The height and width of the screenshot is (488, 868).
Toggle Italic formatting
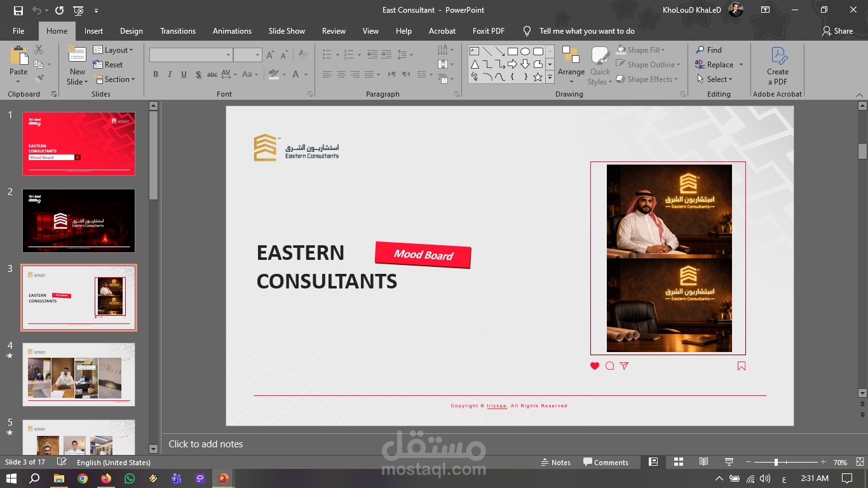tap(170, 74)
